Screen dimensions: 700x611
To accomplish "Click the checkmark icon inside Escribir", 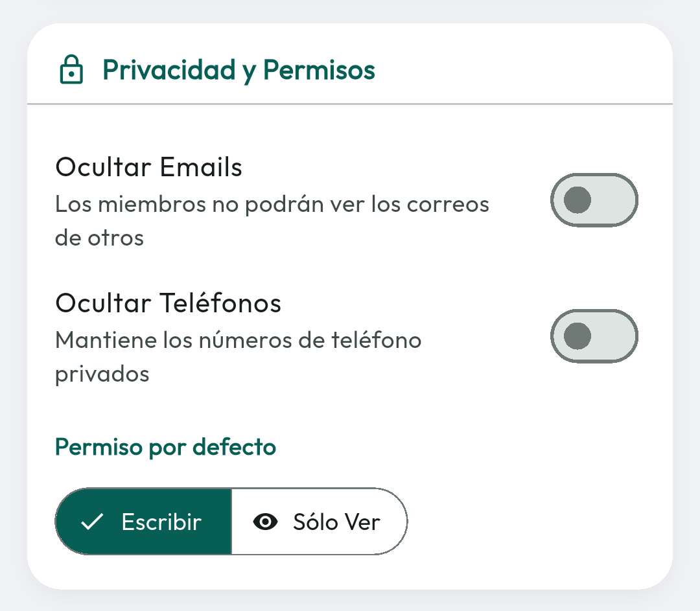I will point(93,522).
